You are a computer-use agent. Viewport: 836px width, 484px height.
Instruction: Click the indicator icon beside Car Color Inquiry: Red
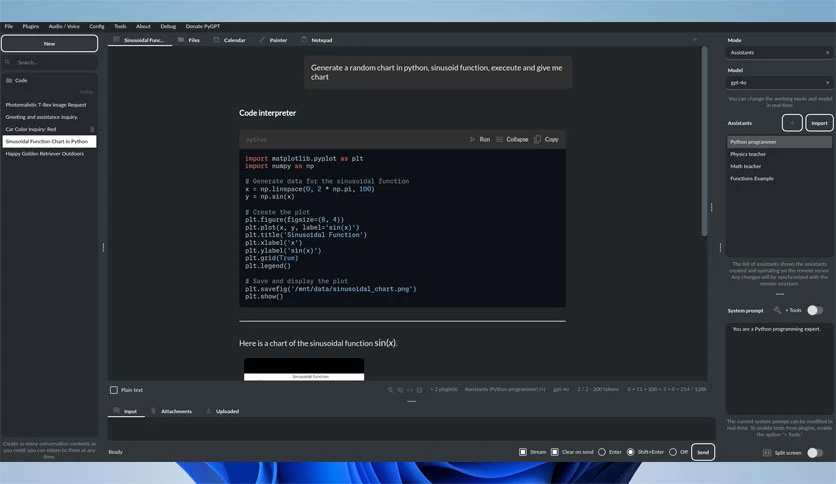pyautogui.click(x=92, y=129)
